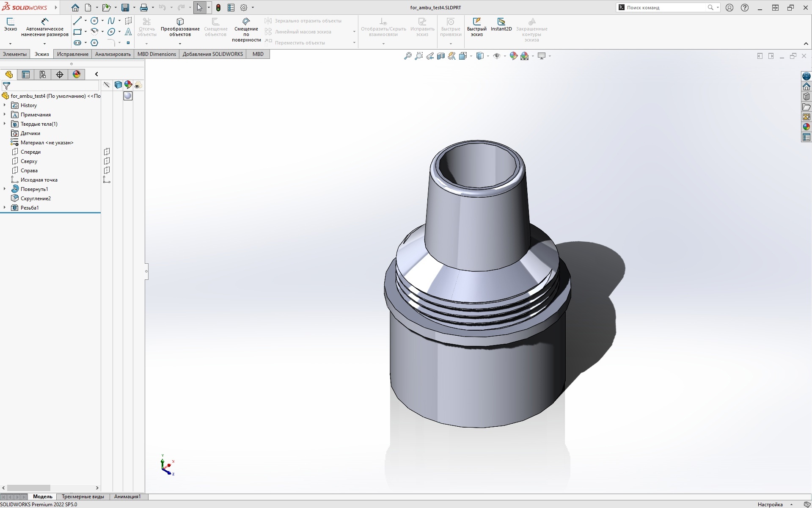Expand the Резьба1 feature node
Viewport: 812px width, 508px height.
pos(5,207)
